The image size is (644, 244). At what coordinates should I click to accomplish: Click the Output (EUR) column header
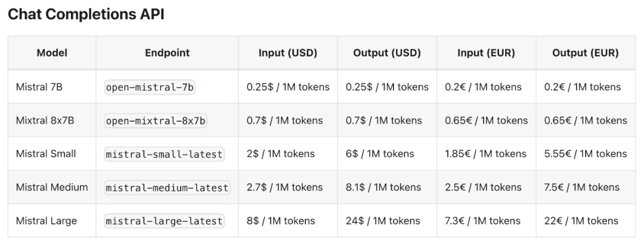[585, 52]
